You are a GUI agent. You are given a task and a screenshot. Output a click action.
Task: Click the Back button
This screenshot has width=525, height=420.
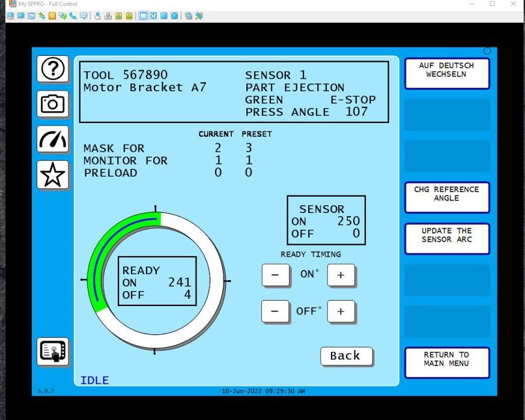coord(346,356)
